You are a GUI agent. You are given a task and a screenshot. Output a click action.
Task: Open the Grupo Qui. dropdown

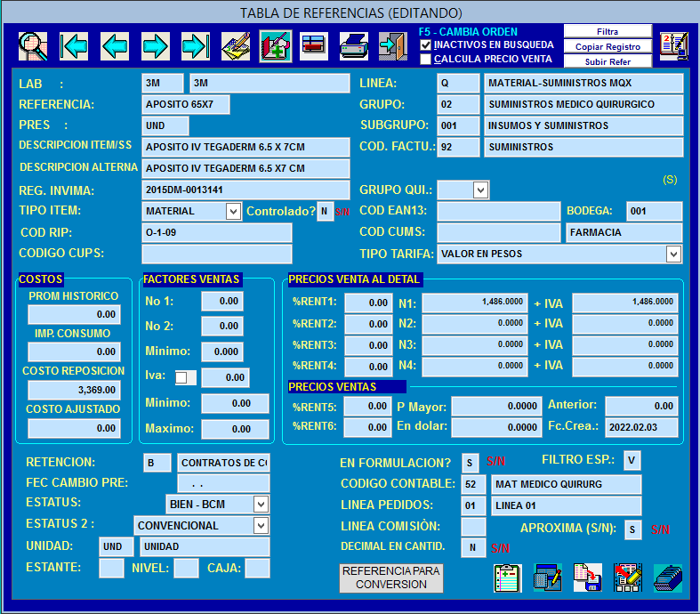pyautogui.click(x=480, y=190)
